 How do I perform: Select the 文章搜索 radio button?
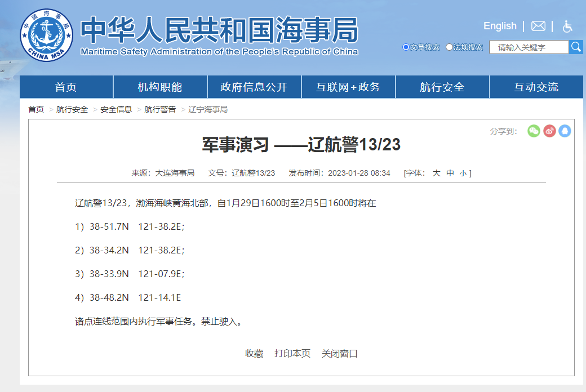click(406, 47)
